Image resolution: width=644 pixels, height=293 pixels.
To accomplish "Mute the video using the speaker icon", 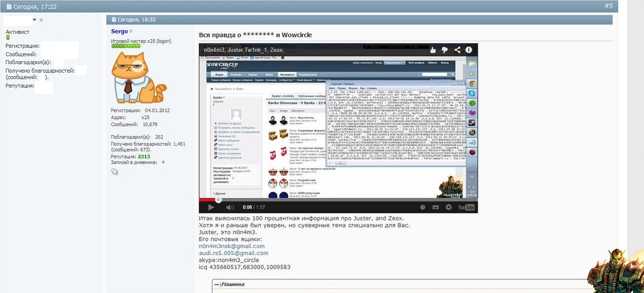I will point(230,207).
